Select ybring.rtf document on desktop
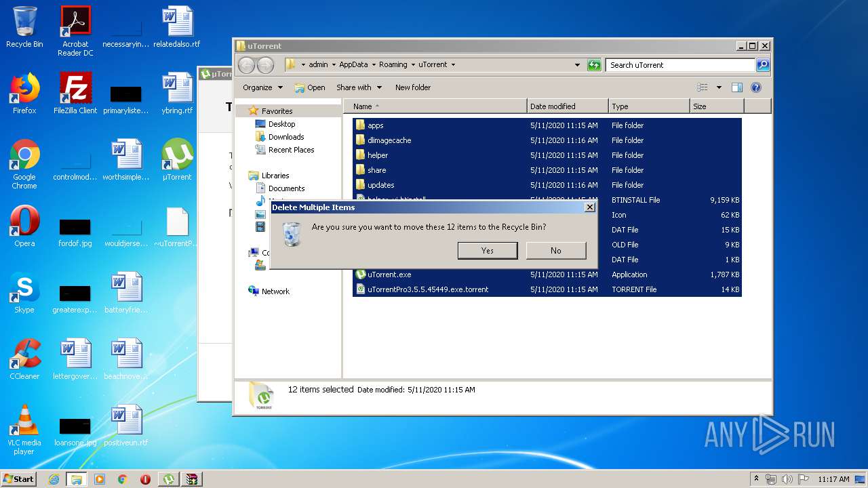Viewport: 868px width, 488px height. (177, 94)
